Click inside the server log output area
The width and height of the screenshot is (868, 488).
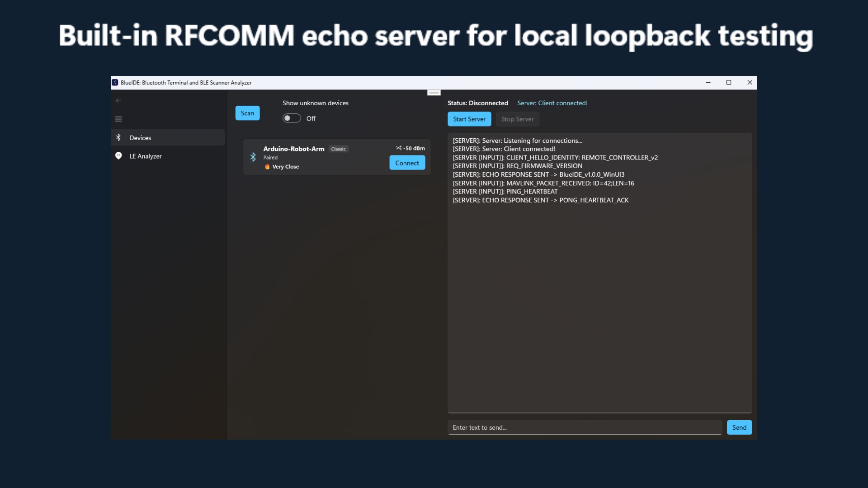[x=599, y=273]
